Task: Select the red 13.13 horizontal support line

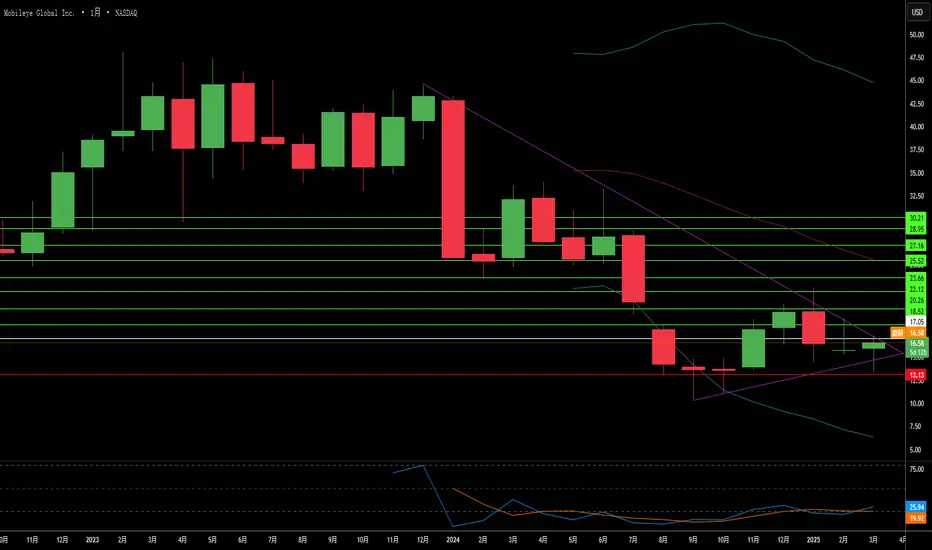Action: [x=452, y=375]
